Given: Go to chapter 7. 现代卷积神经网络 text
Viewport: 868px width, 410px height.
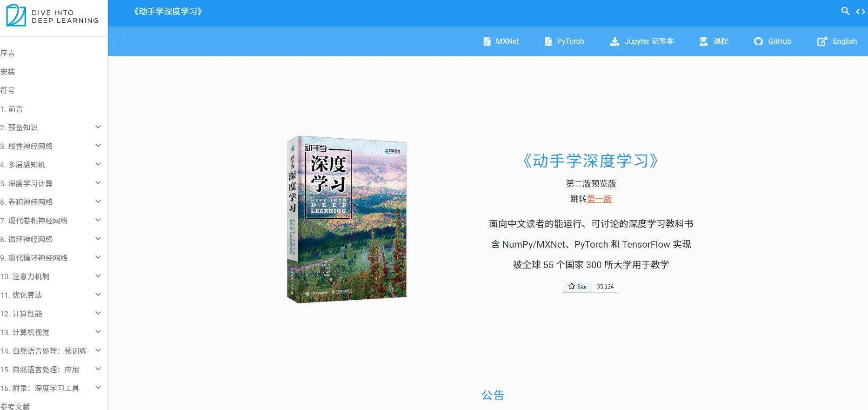Looking at the screenshot, I should click(34, 221).
